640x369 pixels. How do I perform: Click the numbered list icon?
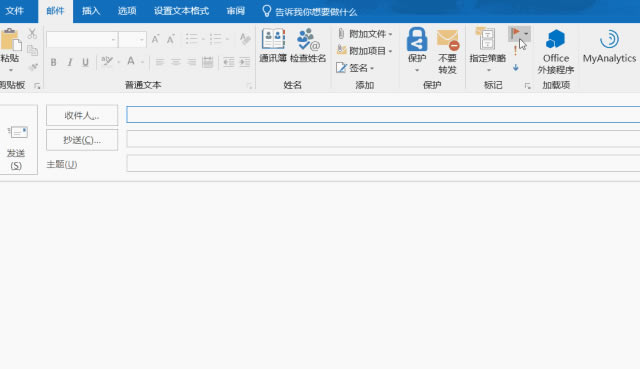point(216,39)
